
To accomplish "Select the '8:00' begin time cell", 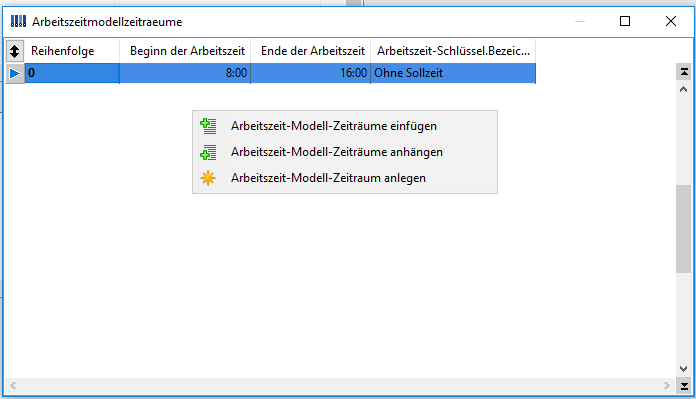I will point(185,73).
